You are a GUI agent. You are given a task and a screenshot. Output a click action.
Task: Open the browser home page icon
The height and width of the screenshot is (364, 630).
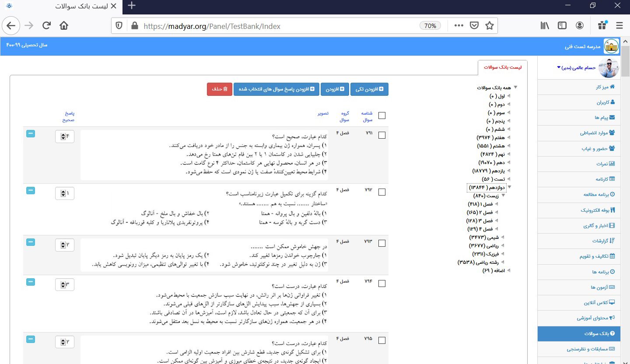[64, 26]
